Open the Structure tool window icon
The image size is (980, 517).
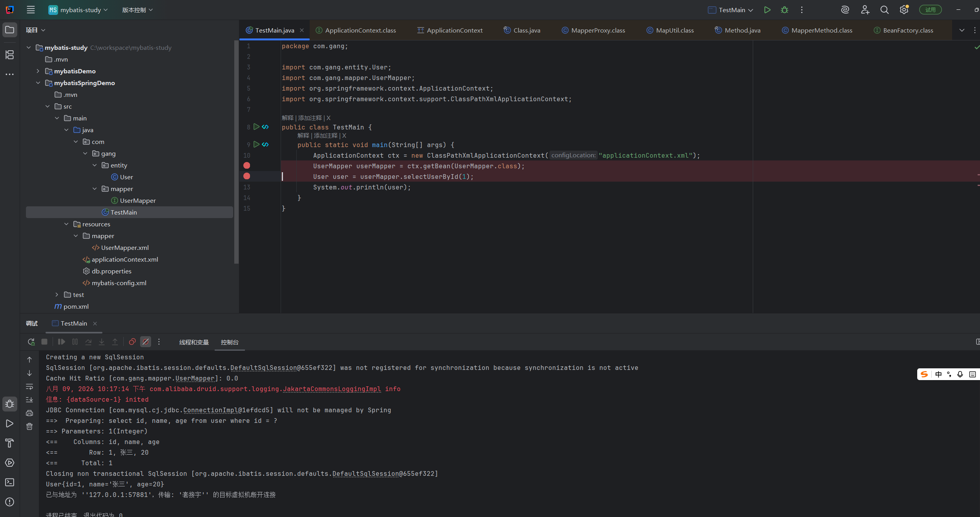click(x=10, y=55)
